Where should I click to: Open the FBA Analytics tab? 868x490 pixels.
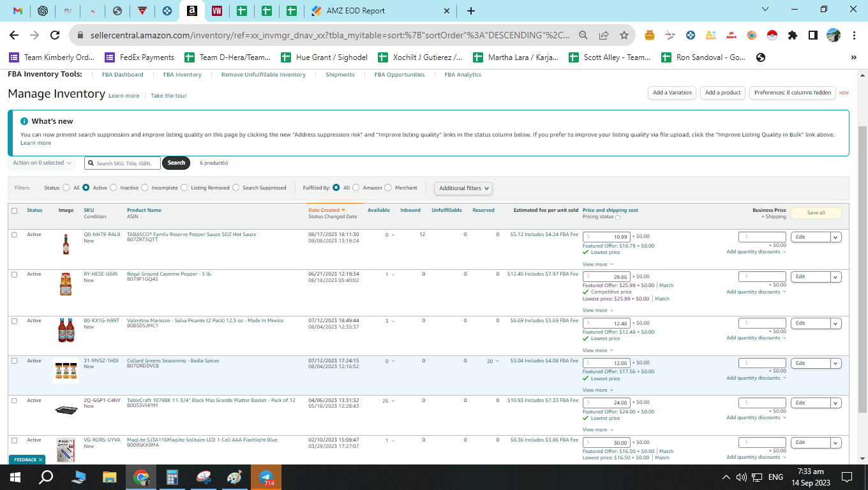pos(463,75)
